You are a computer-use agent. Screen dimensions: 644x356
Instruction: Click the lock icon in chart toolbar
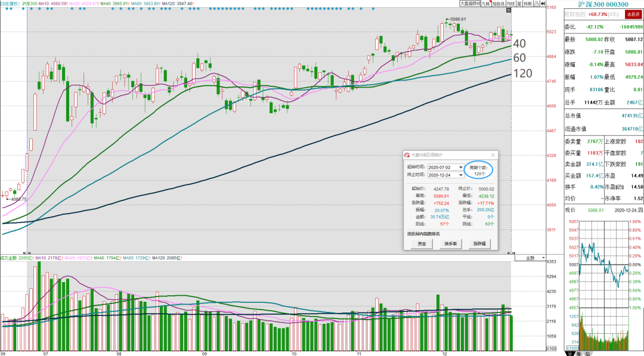(x=537, y=4)
